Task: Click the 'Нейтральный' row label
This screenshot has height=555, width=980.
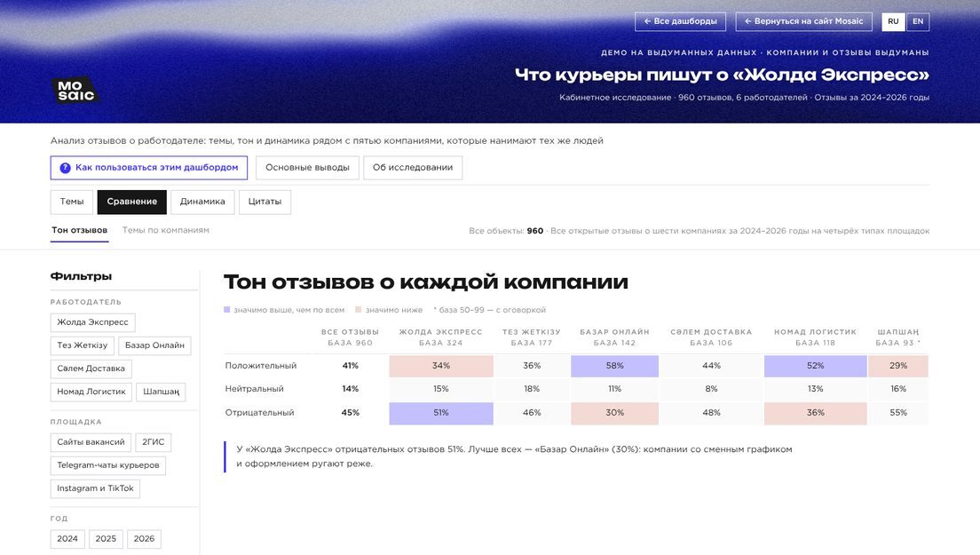Action: 255,389
